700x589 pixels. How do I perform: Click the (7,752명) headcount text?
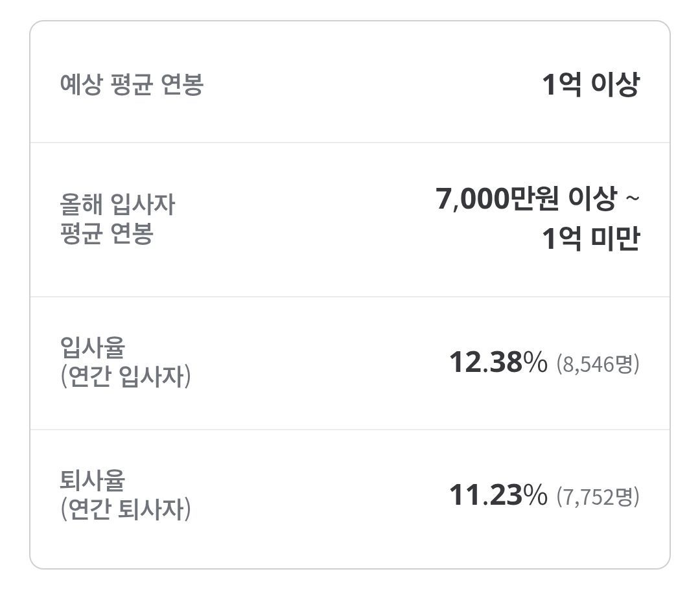tap(598, 497)
